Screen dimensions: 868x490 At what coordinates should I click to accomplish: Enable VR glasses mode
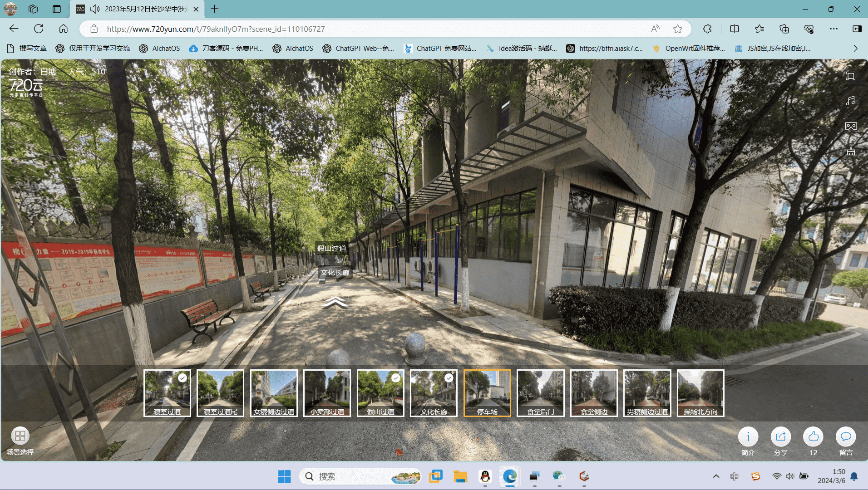[850, 126]
